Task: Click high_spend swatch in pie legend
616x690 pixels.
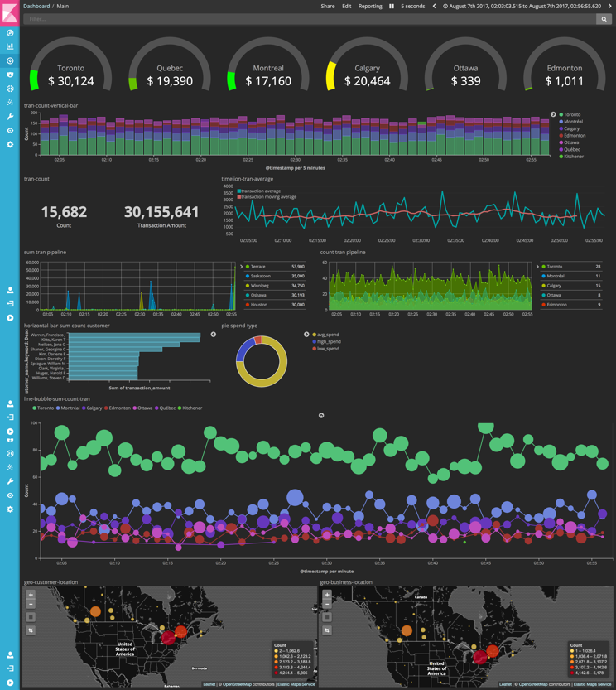Action: pyautogui.click(x=314, y=341)
